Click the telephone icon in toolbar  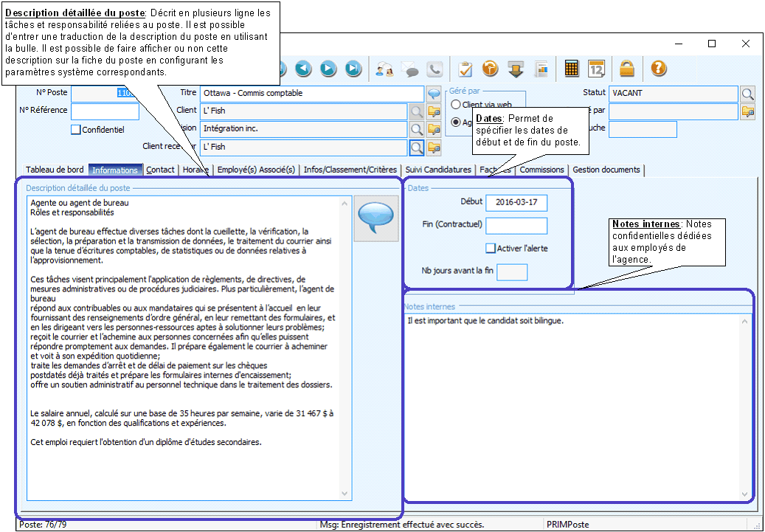435,69
